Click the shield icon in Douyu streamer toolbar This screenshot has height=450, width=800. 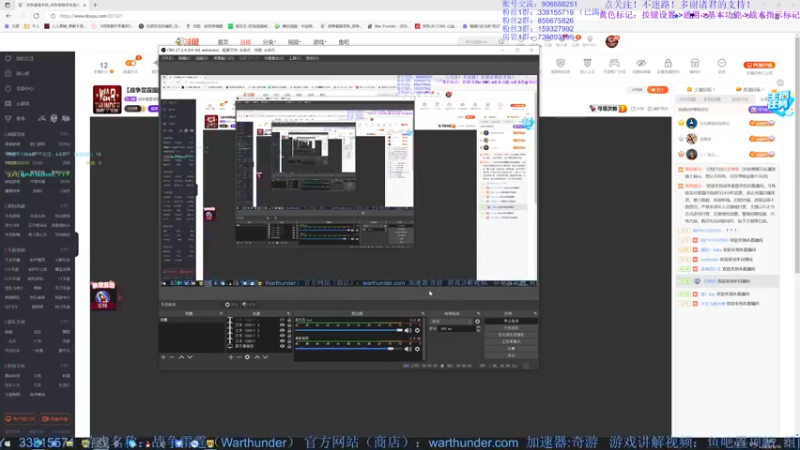[x=561, y=63]
